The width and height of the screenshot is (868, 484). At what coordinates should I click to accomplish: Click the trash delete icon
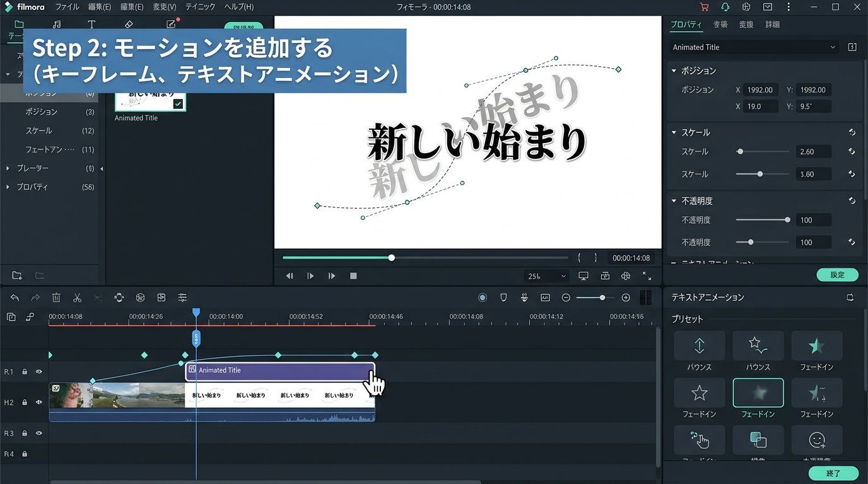click(56, 297)
